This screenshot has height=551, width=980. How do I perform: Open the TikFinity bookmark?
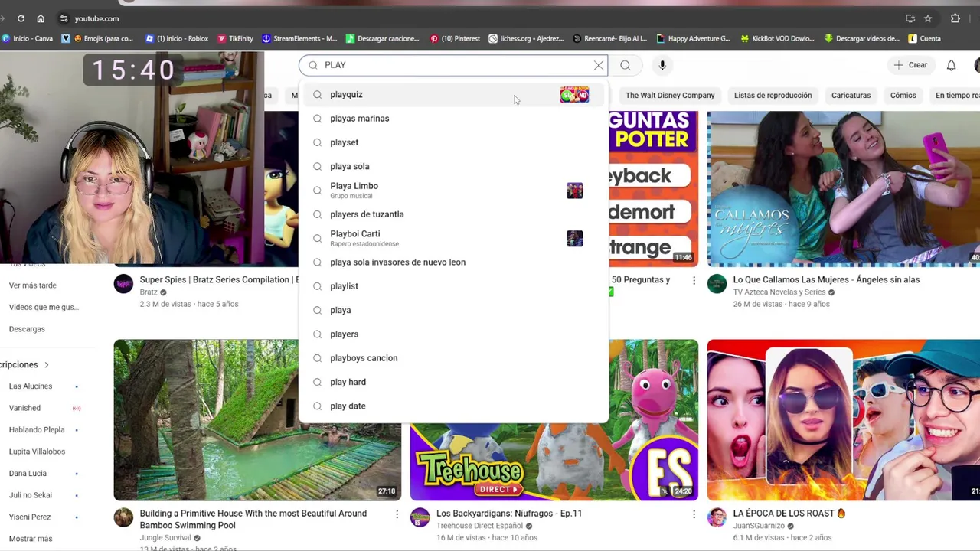235,38
